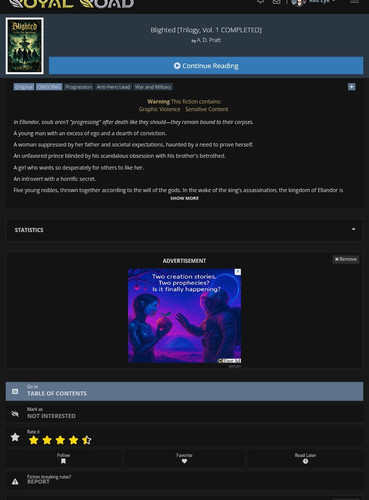Toggle Favorite heart for this fiction
Screen dimensions: 369x500
[x=184, y=458]
